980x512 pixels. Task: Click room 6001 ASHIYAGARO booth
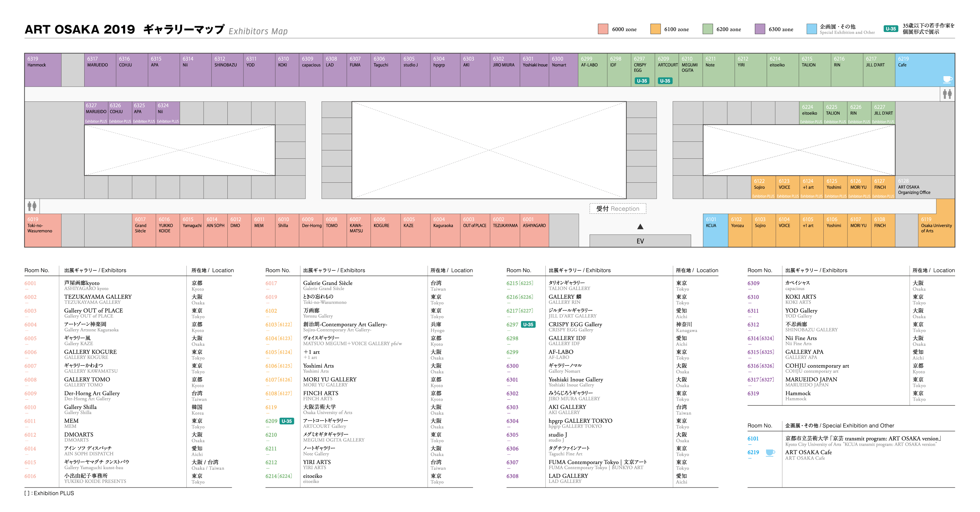coord(534,230)
